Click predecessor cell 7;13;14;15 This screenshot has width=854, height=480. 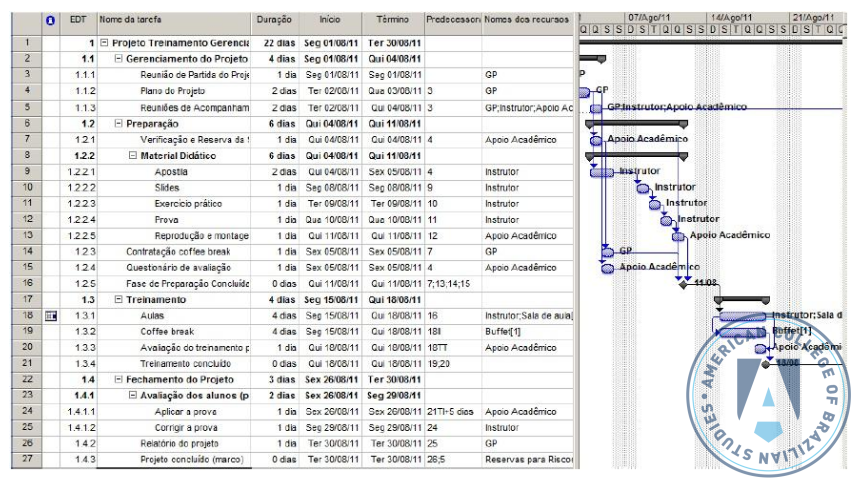[453, 284]
